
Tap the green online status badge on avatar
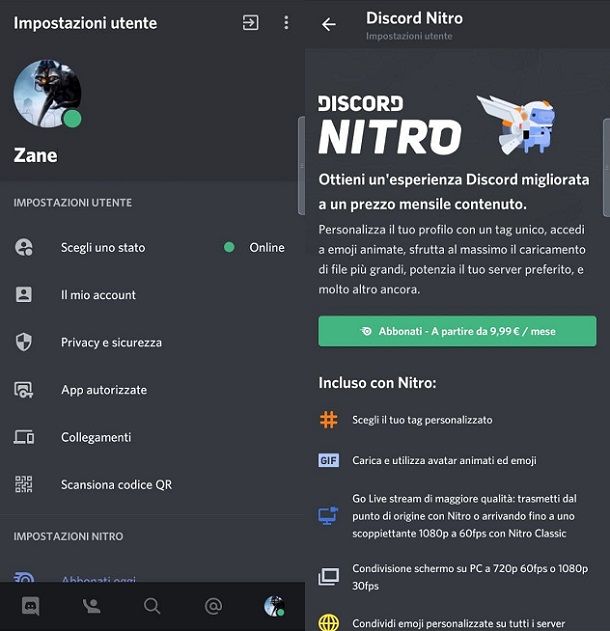coord(72,119)
